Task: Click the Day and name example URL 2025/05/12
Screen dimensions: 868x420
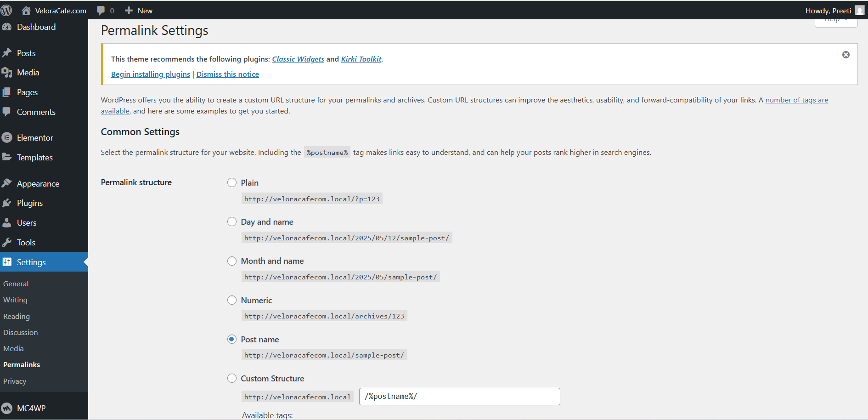Action: point(347,238)
